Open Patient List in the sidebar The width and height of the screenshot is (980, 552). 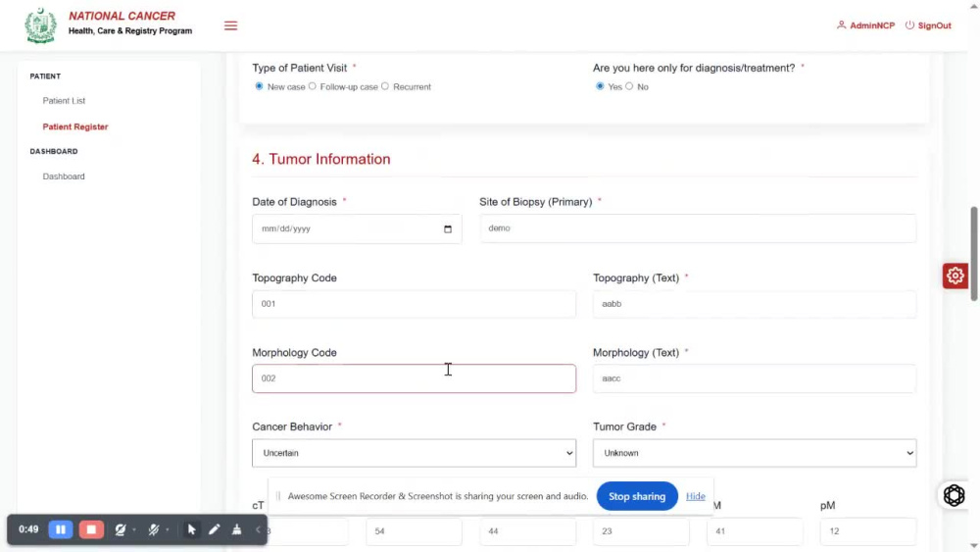point(64,101)
